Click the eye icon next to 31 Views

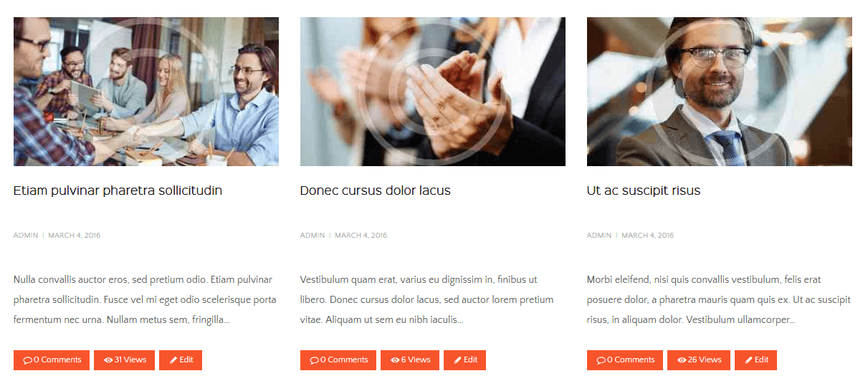click(x=108, y=360)
